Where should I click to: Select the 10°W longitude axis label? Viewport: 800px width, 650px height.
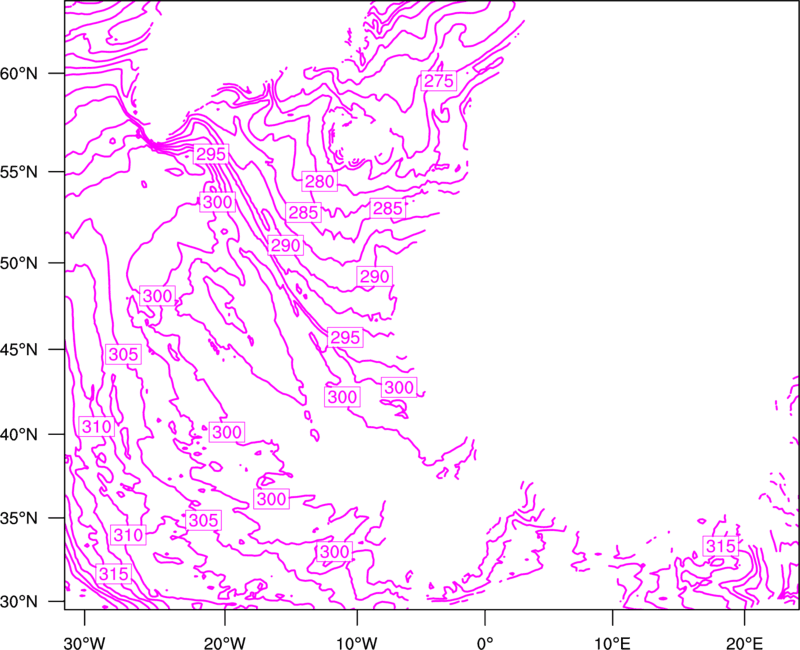click(x=357, y=642)
